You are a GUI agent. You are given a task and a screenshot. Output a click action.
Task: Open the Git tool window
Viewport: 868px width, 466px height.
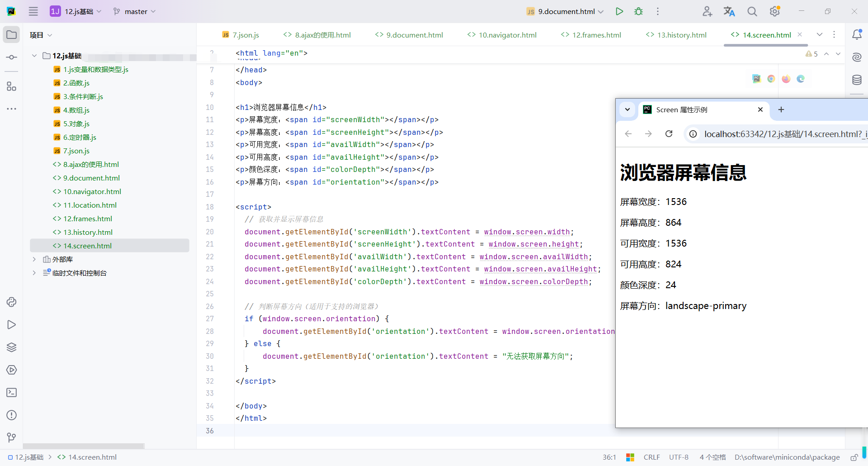pos(12,437)
